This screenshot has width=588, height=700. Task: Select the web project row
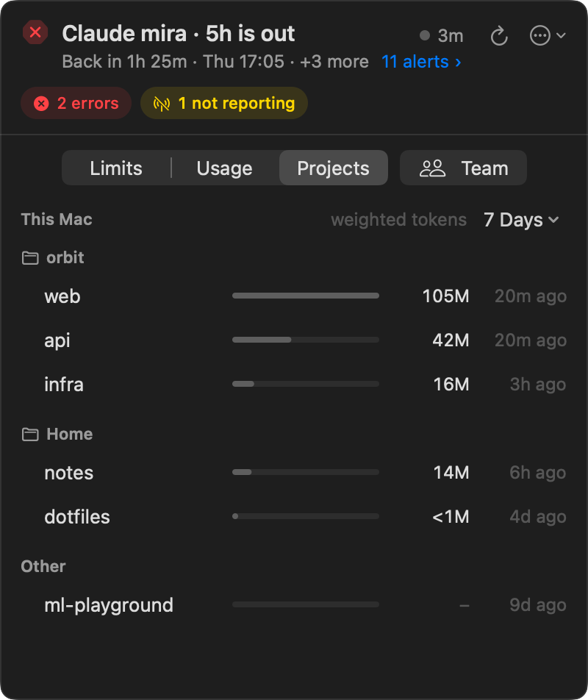coord(294,296)
